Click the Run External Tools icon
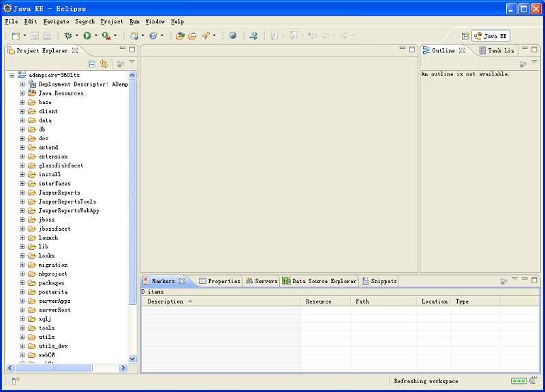The image size is (545, 392). click(106, 35)
